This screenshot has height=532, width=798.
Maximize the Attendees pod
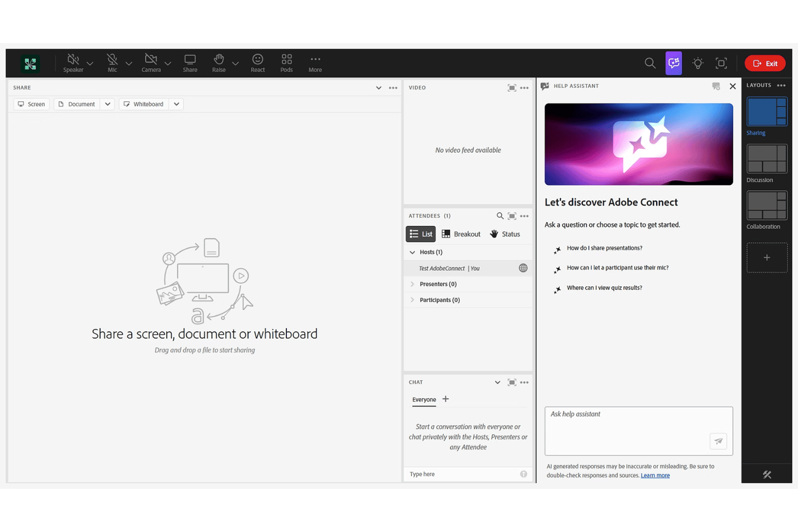click(x=512, y=216)
